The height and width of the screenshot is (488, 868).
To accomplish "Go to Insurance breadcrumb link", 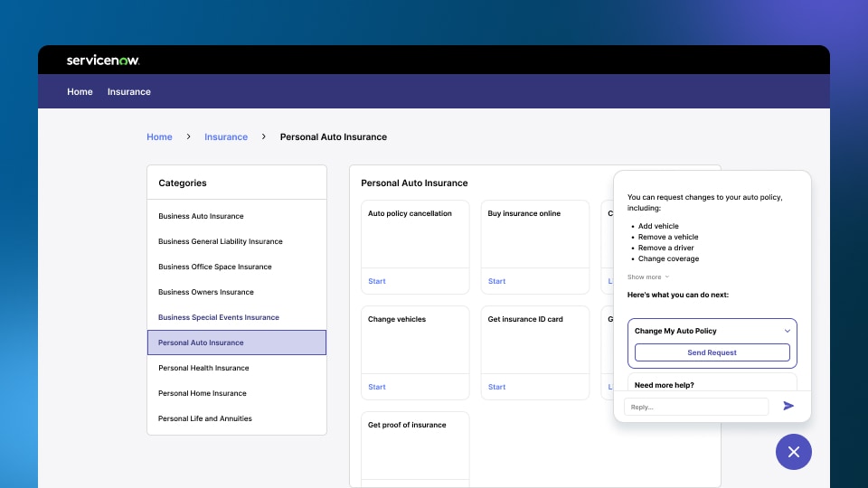I will click(x=226, y=136).
